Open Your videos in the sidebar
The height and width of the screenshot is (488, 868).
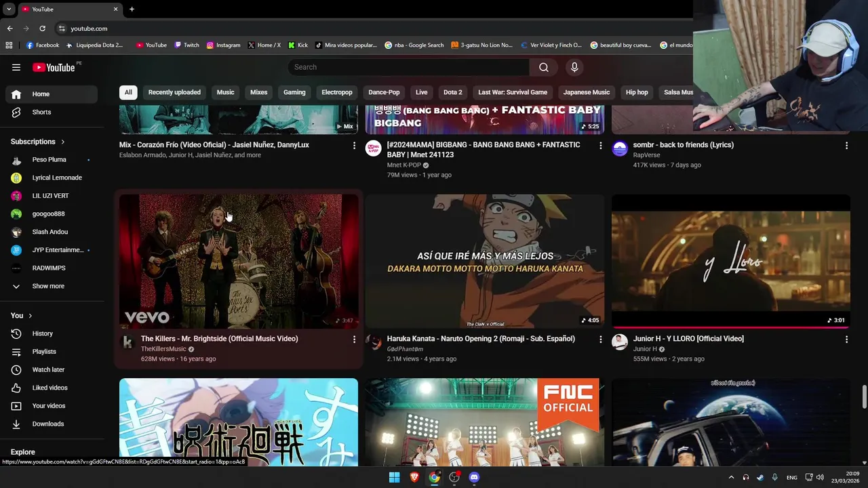52,406
